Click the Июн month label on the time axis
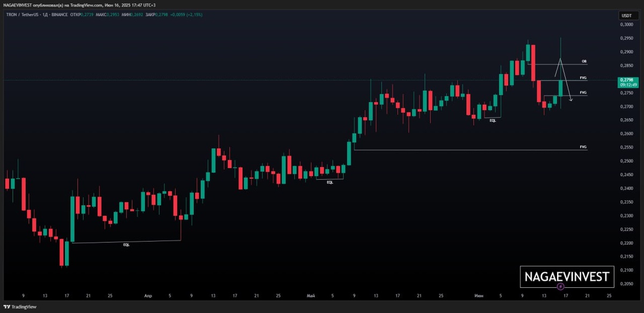This screenshot has height=313, width=644. click(x=478, y=295)
